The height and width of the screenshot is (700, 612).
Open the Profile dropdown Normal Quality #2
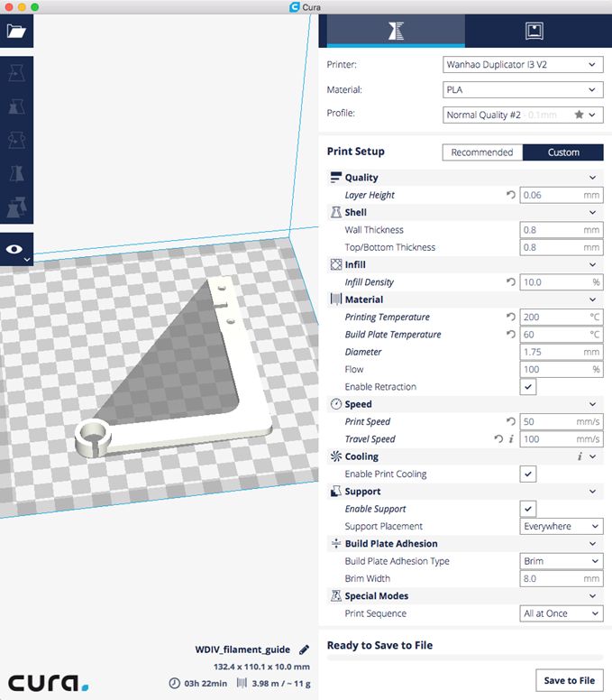click(523, 115)
